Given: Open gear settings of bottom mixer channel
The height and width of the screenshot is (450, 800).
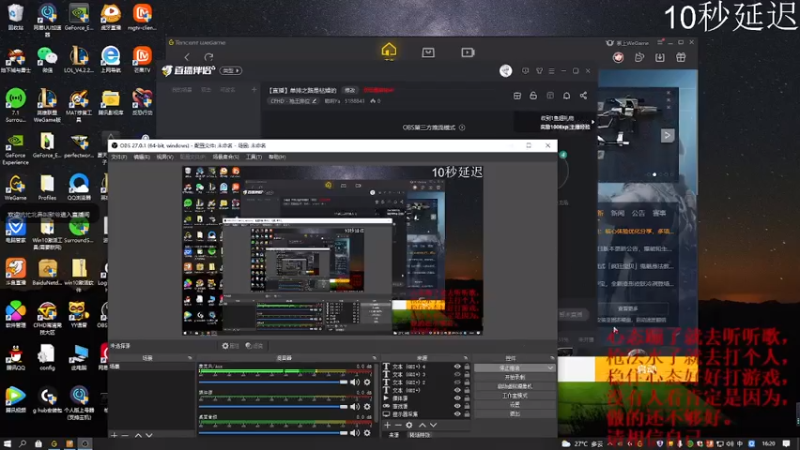Looking at the screenshot, I should 367,433.
